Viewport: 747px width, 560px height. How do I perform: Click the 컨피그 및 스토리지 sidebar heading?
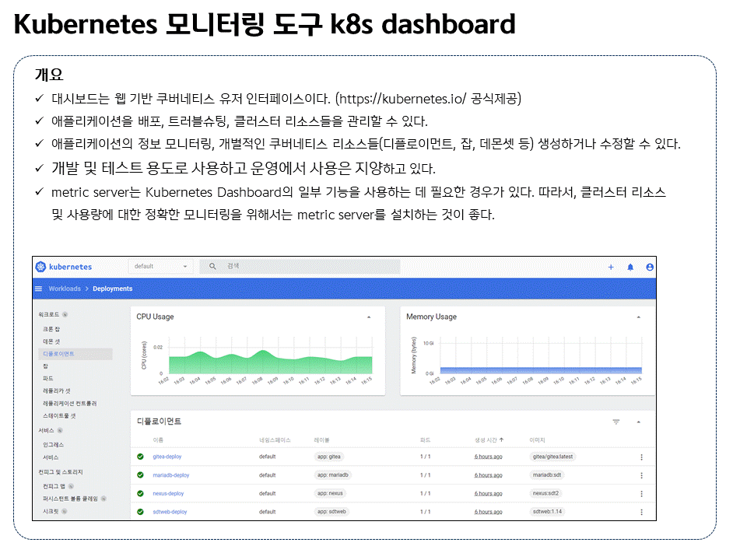pos(61,472)
